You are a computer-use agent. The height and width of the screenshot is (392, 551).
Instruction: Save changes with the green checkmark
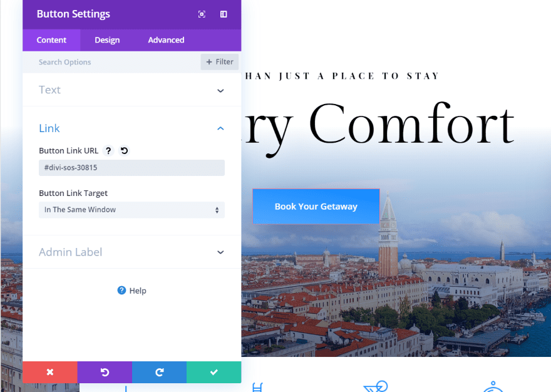(214, 372)
